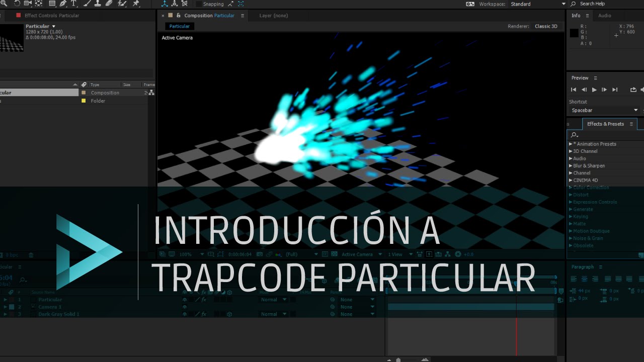The height and width of the screenshot is (362, 644).
Task: Toggle the Composition viewer lock icon
Action: (179, 16)
